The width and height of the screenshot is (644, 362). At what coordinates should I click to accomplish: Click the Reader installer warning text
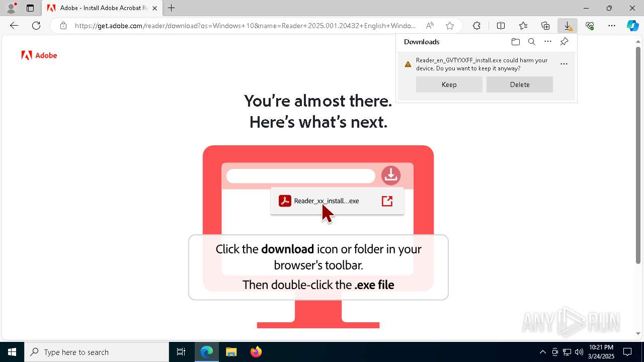(481, 64)
